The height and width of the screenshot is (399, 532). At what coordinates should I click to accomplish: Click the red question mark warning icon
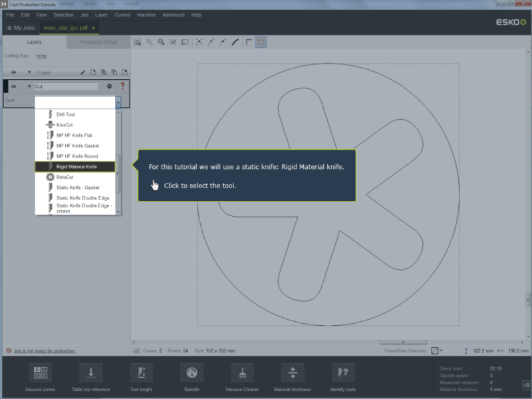click(122, 86)
